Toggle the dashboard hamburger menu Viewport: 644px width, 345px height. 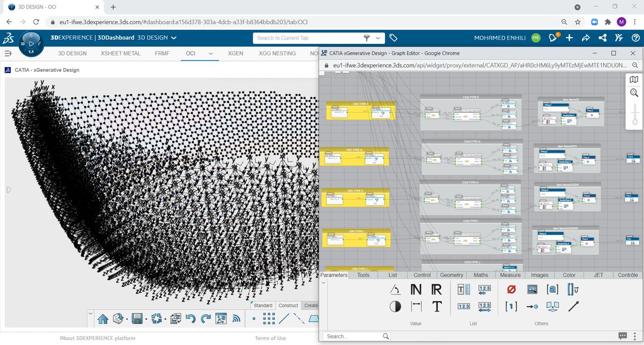(x=8, y=54)
